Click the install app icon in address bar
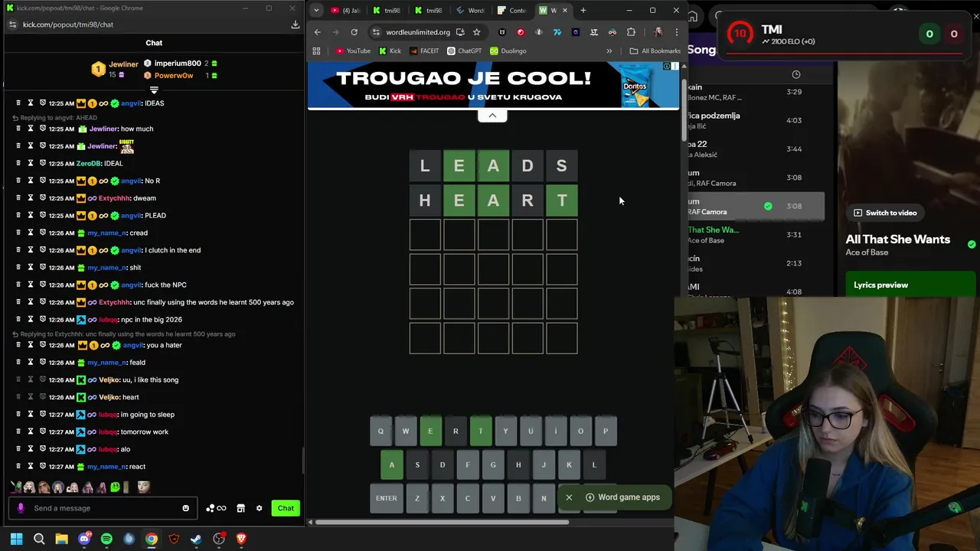 [x=460, y=32]
